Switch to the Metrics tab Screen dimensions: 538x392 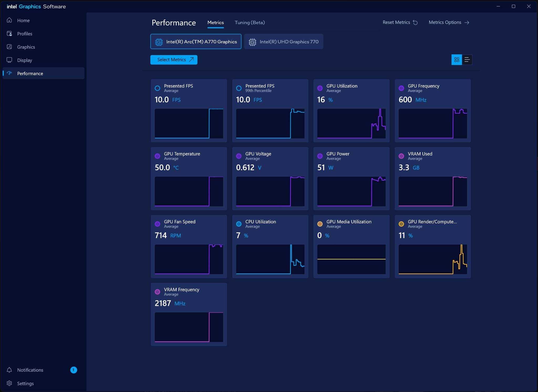(x=215, y=23)
